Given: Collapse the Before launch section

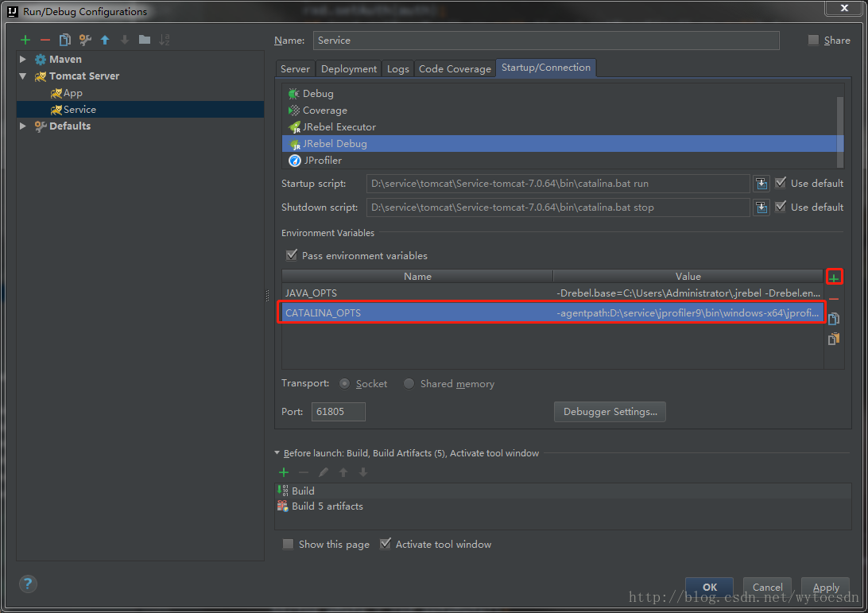Looking at the screenshot, I should click(x=277, y=453).
